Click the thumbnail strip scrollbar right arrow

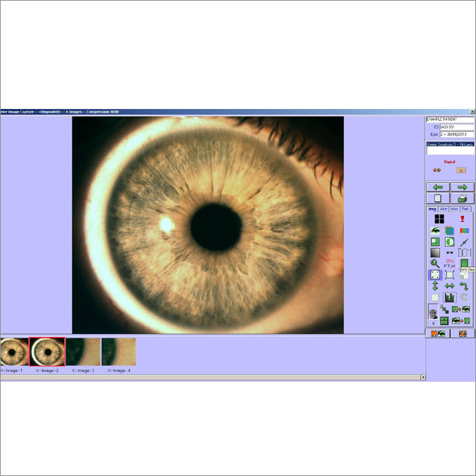[x=423, y=378]
